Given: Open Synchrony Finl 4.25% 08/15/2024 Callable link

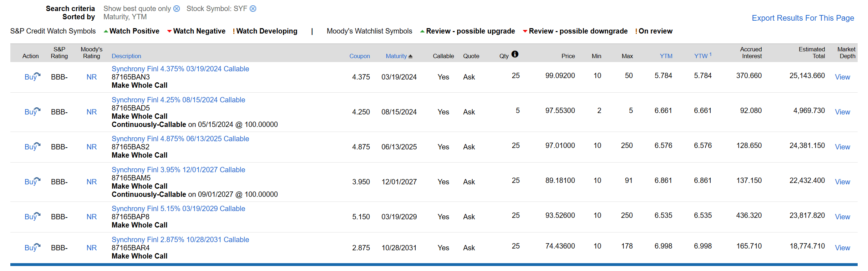Looking at the screenshot, I should [x=178, y=100].
